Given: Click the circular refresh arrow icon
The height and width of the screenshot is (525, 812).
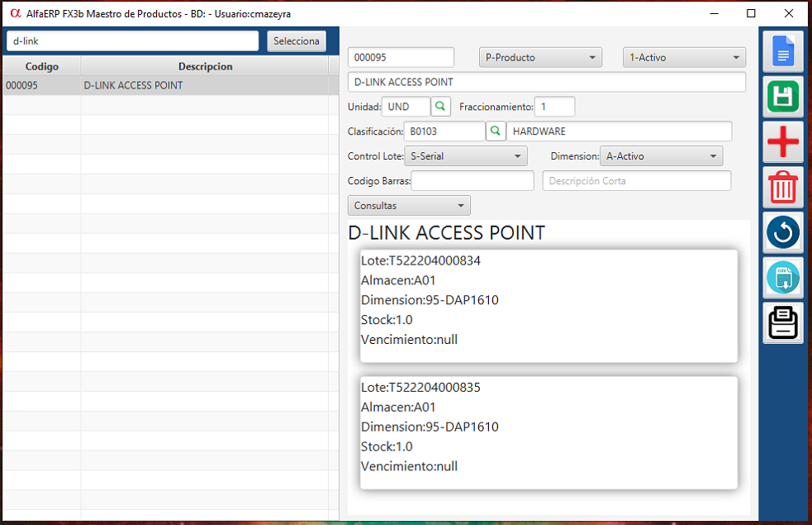Looking at the screenshot, I should [x=782, y=233].
